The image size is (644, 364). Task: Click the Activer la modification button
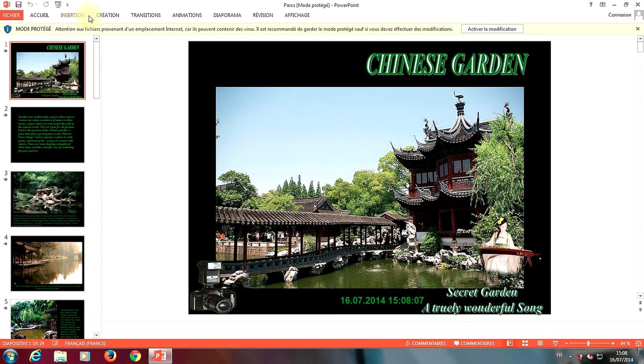click(x=492, y=29)
